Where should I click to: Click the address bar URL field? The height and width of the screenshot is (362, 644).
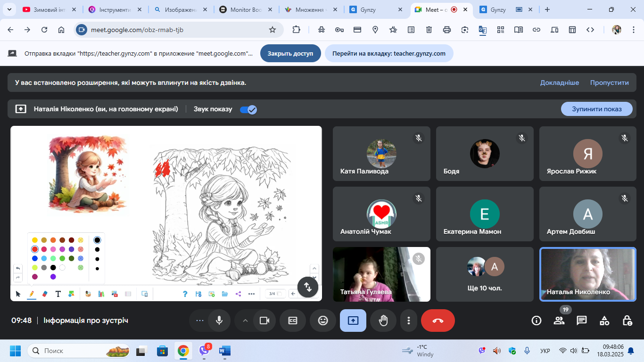pyautogui.click(x=179, y=30)
